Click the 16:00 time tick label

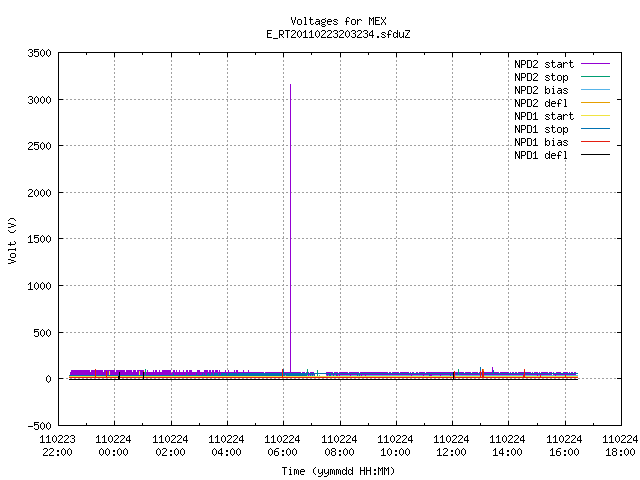(564, 453)
